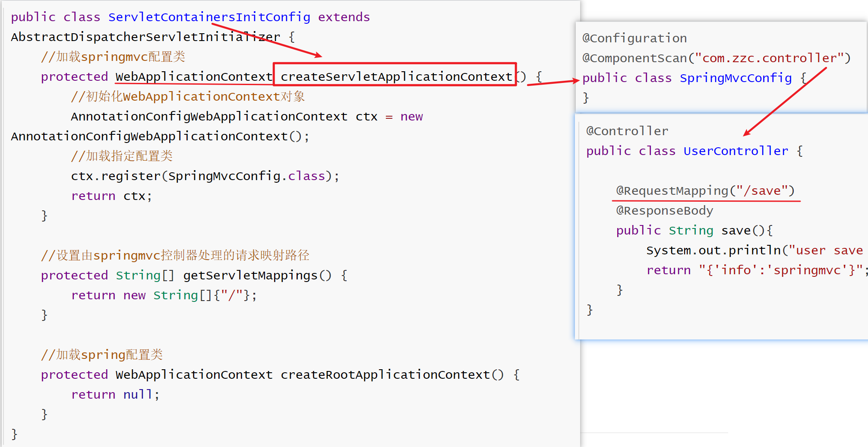
Task: Click the line ctx.register(SpringMvcConfig.class);
Action: pyautogui.click(x=205, y=176)
